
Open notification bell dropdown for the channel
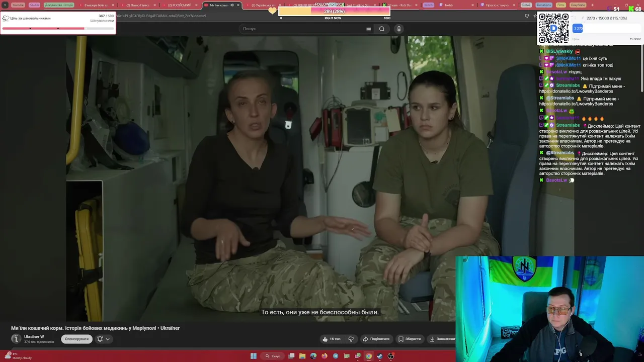coord(103,339)
